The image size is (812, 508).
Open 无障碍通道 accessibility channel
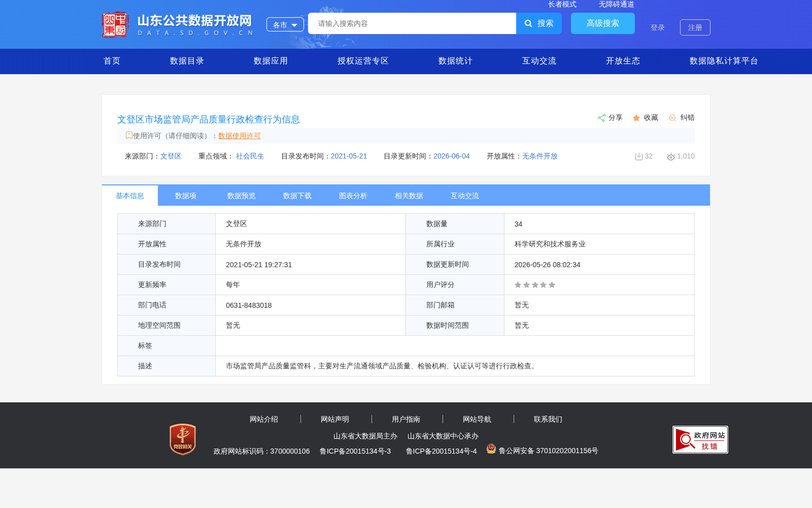pyautogui.click(x=617, y=4)
